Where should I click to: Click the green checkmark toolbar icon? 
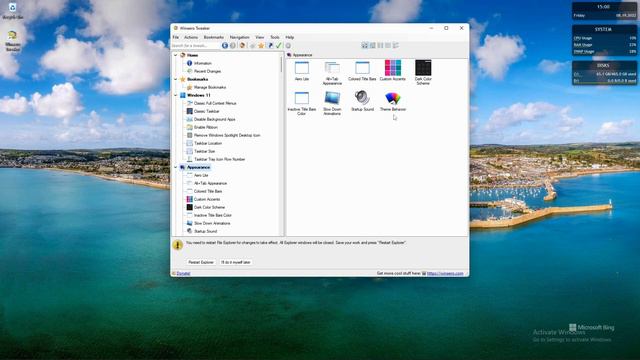click(x=279, y=46)
